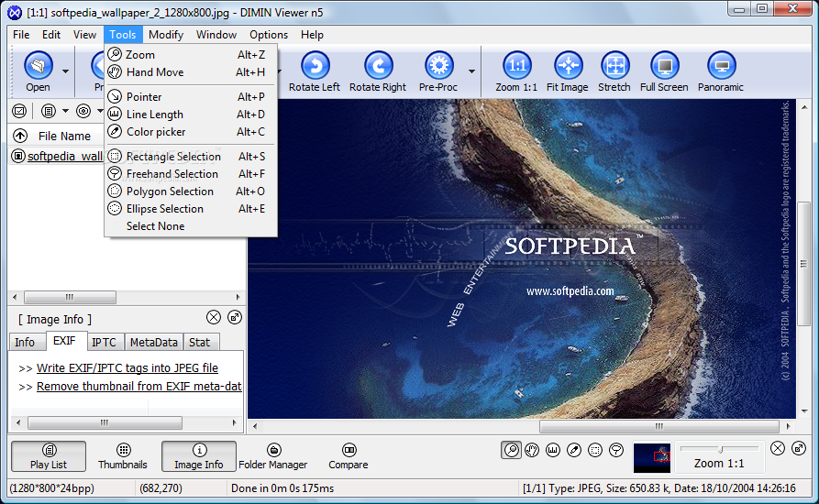Open the Window menu
Screen dimensions: 819x504
tap(216, 35)
